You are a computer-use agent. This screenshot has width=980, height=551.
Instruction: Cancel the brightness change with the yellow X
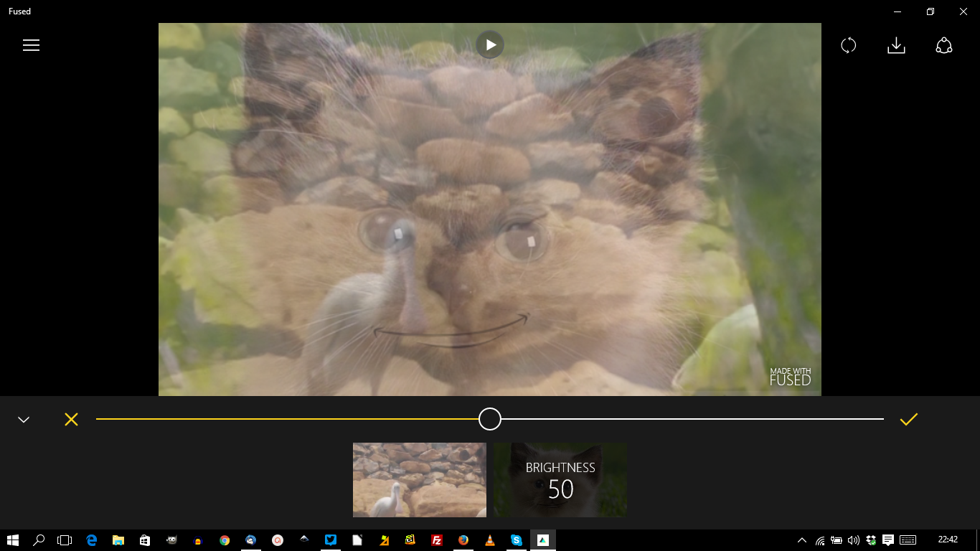coord(71,419)
